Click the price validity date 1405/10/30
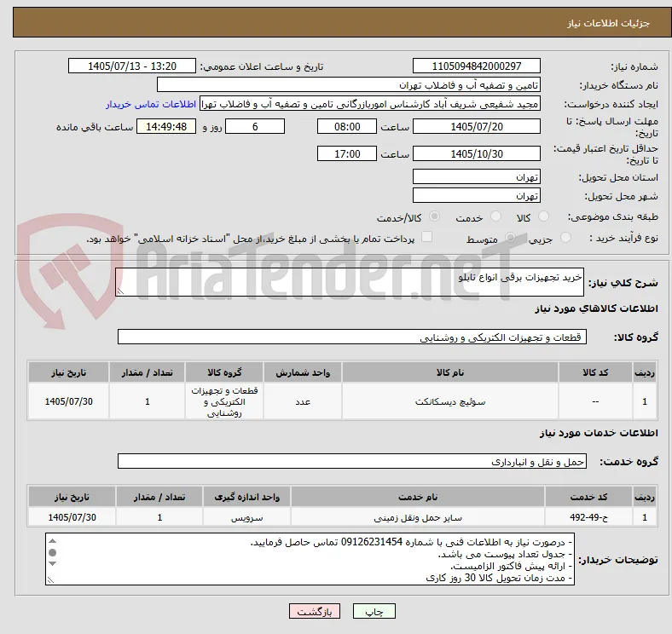672x634 pixels. click(x=476, y=153)
